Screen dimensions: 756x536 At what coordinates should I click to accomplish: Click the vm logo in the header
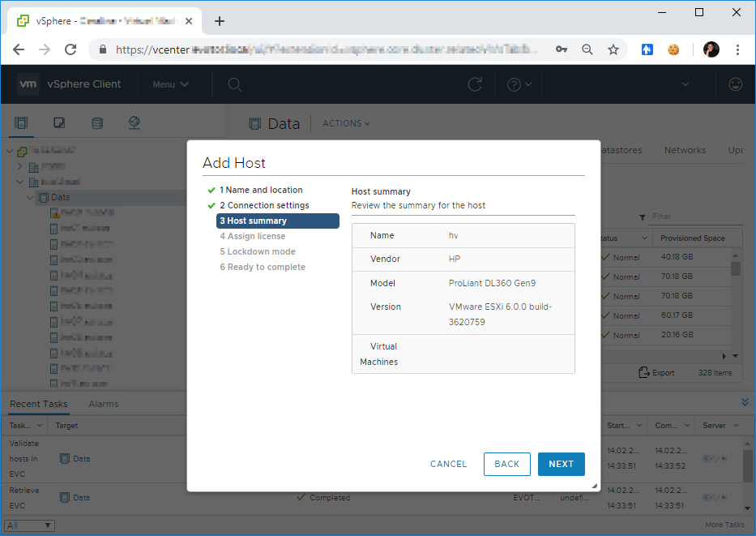[28, 84]
